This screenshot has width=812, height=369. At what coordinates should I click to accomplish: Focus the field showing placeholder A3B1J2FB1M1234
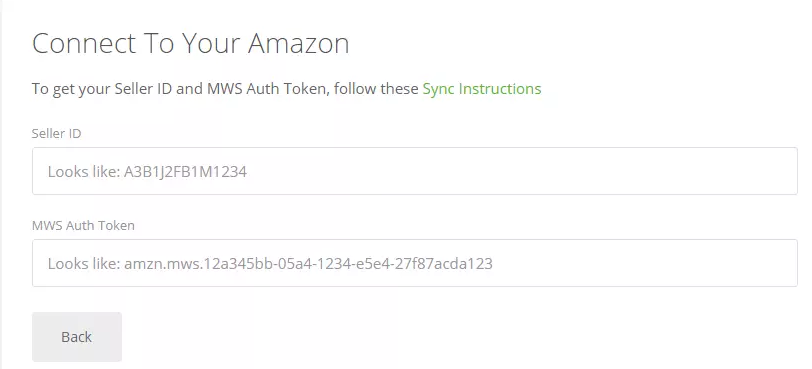click(x=414, y=171)
